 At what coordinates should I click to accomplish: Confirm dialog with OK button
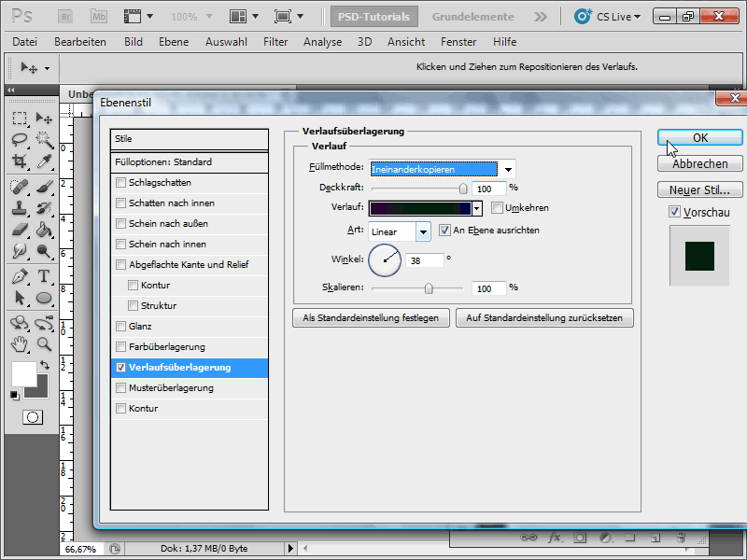click(x=699, y=137)
